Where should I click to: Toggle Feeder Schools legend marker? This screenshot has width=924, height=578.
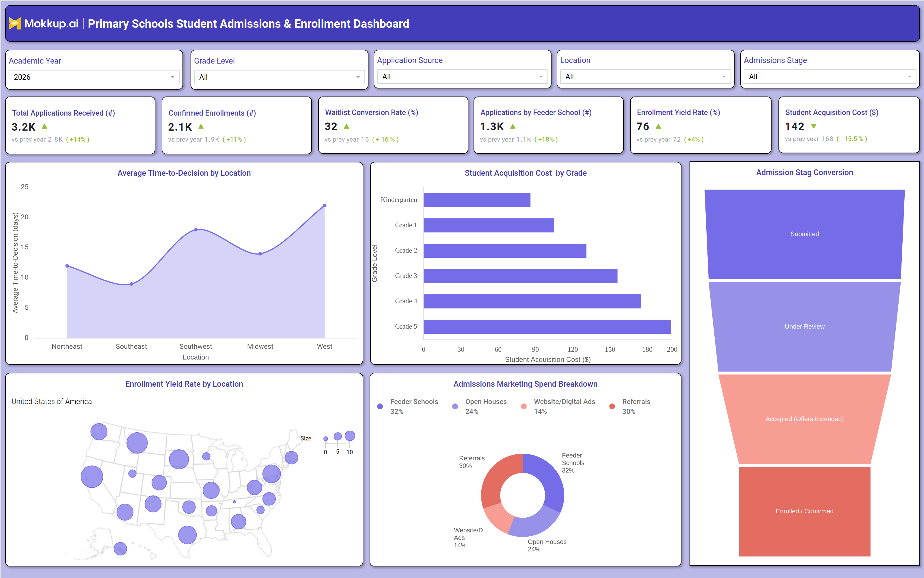380,406
